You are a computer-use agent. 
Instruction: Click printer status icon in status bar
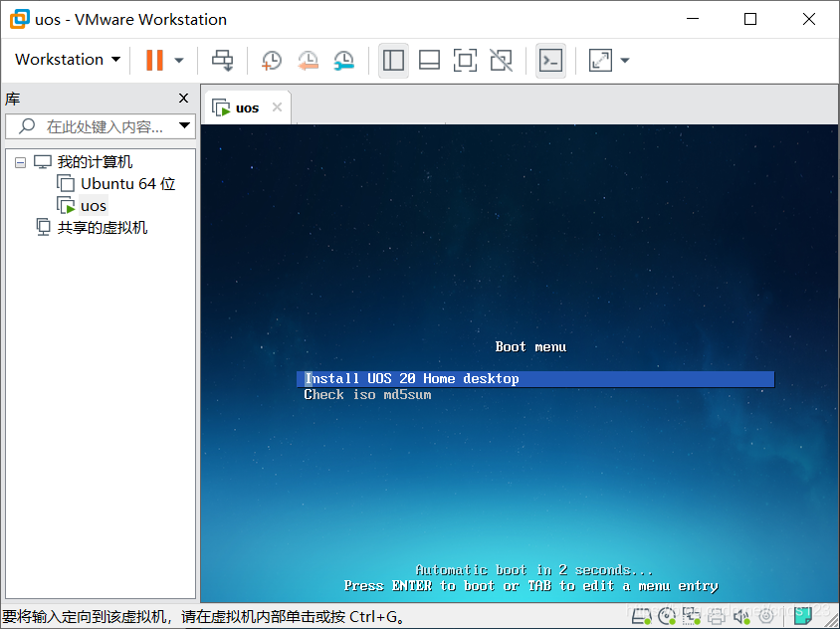(x=717, y=617)
